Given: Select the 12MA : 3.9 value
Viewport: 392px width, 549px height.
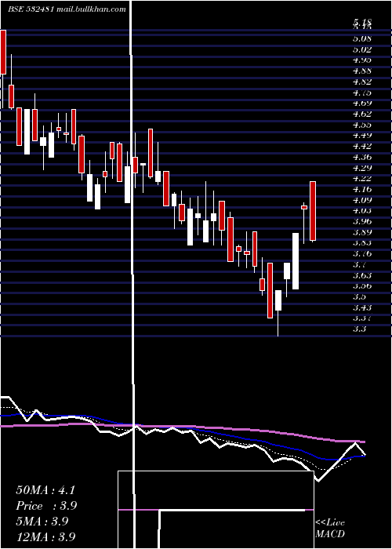Looking at the screenshot, I should pyautogui.click(x=45, y=536).
